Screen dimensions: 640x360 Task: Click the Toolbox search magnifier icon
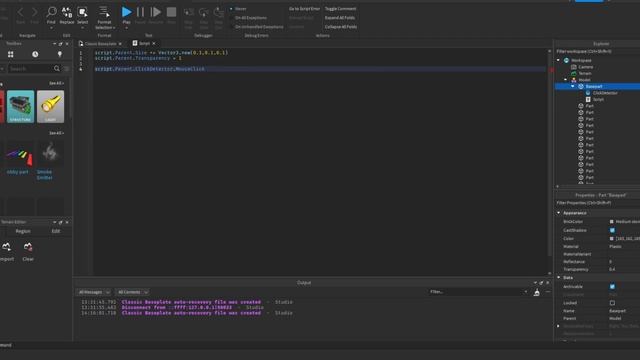click(57, 69)
